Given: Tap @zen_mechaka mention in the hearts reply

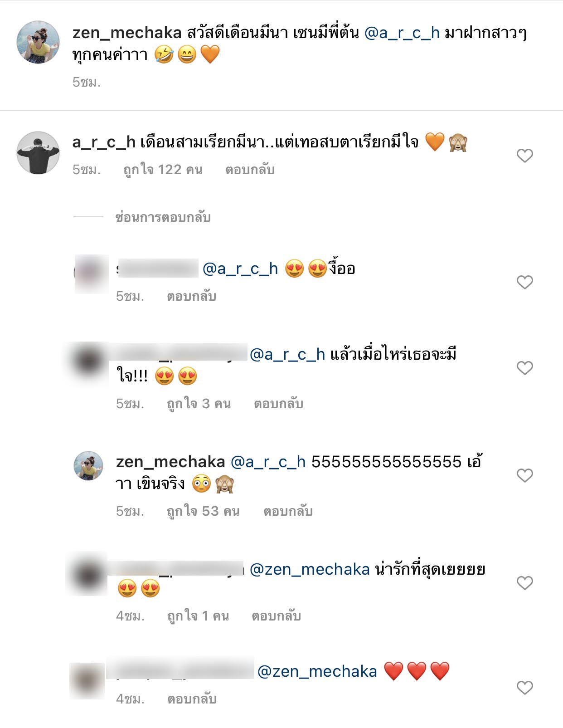Looking at the screenshot, I should (317, 671).
